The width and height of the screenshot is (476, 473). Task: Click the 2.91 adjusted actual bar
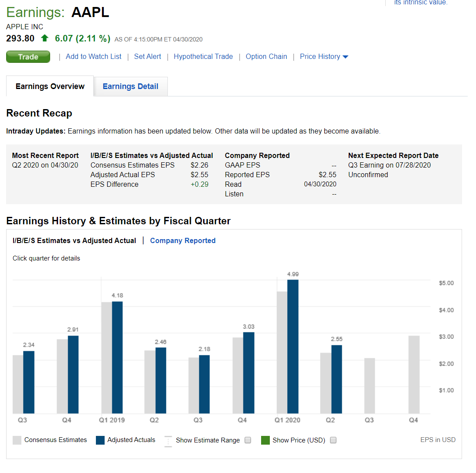tap(73, 374)
